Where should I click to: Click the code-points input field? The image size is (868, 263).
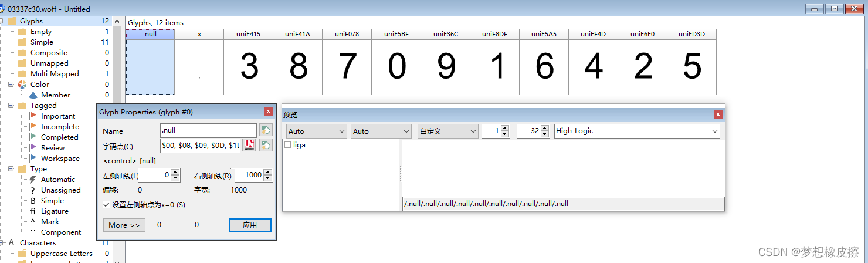click(200, 145)
